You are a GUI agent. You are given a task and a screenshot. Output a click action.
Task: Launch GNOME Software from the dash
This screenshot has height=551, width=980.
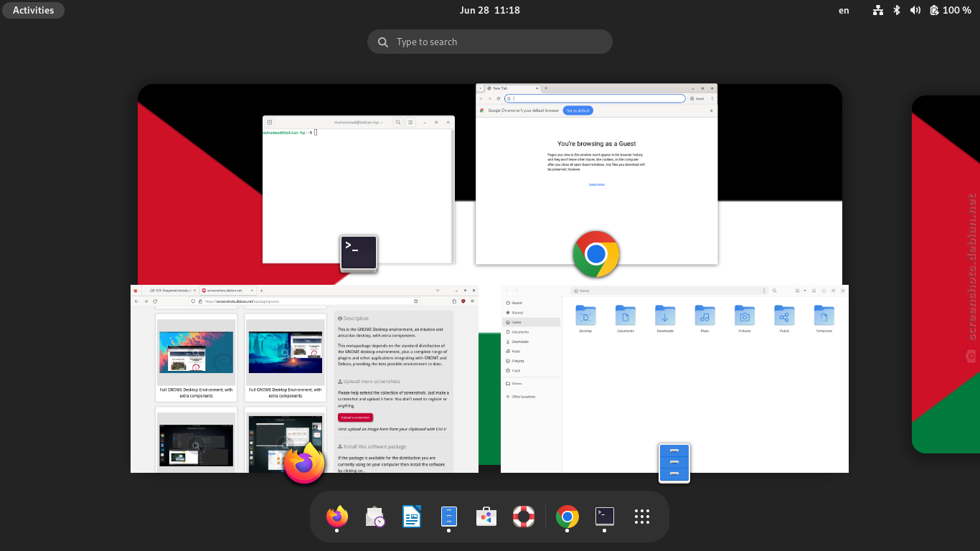click(x=486, y=517)
